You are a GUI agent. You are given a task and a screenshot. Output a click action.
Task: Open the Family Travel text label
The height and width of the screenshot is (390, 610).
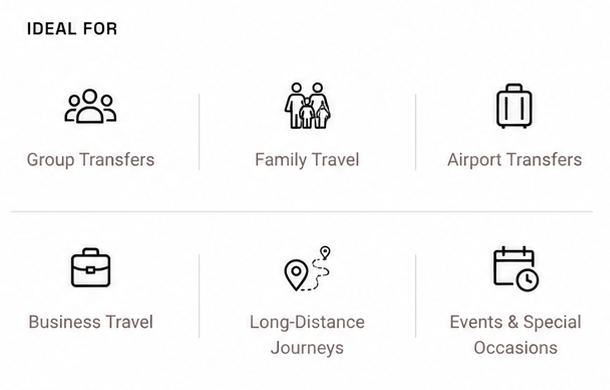click(307, 160)
